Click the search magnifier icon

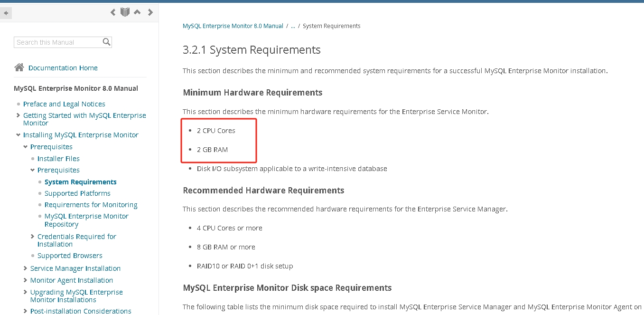tap(107, 42)
